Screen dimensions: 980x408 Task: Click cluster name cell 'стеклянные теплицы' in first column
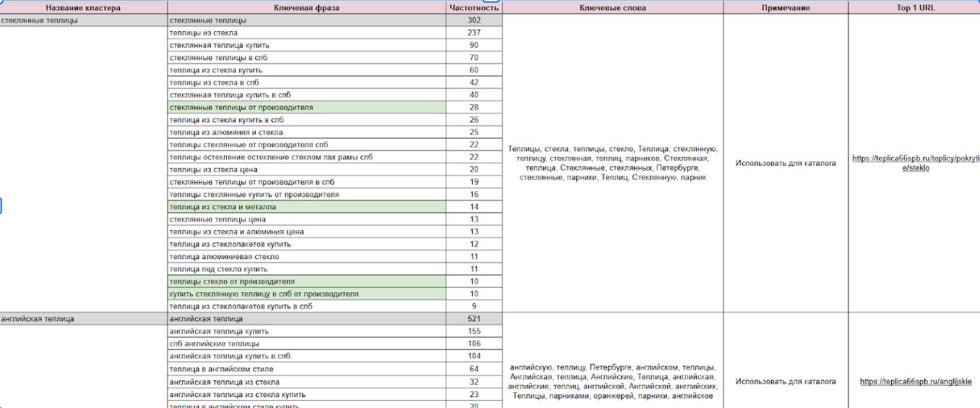[83, 20]
